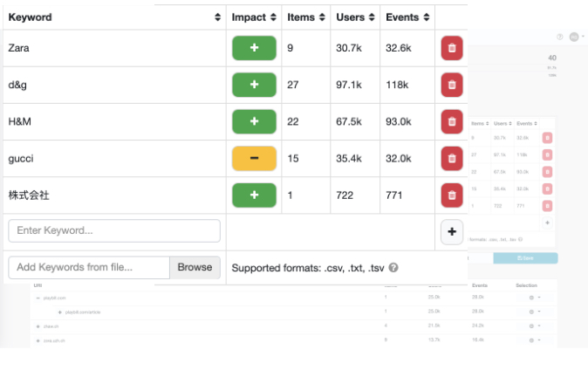Click the Enter Keyword input field
588x377 pixels.
point(114,230)
